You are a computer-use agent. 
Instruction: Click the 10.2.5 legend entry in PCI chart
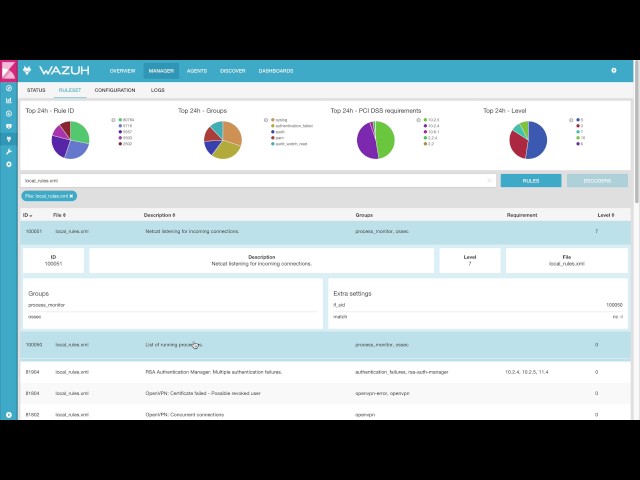431,120
